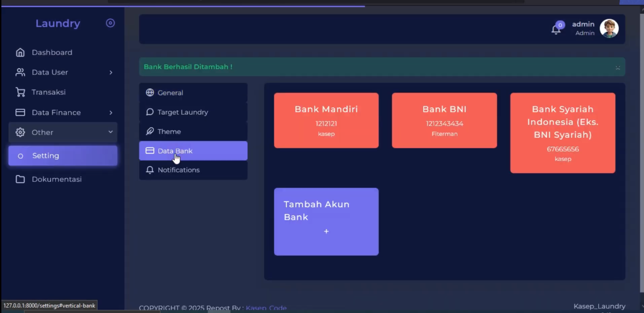Switch to the Target Laundry tab
Viewport: 644px width, 313px height.
point(193,112)
